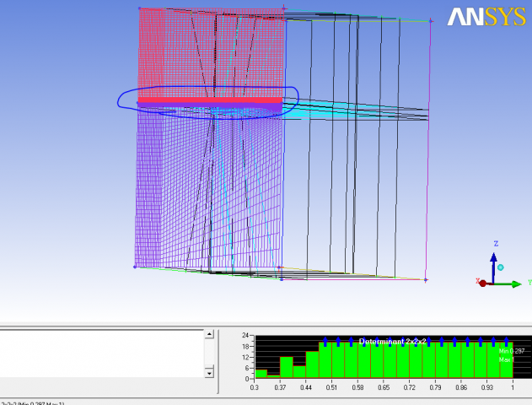Click the message window scroll-up arrow
Image resolution: width=532 pixels, height=405 pixels.
pyautogui.click(x=209, y=334)
